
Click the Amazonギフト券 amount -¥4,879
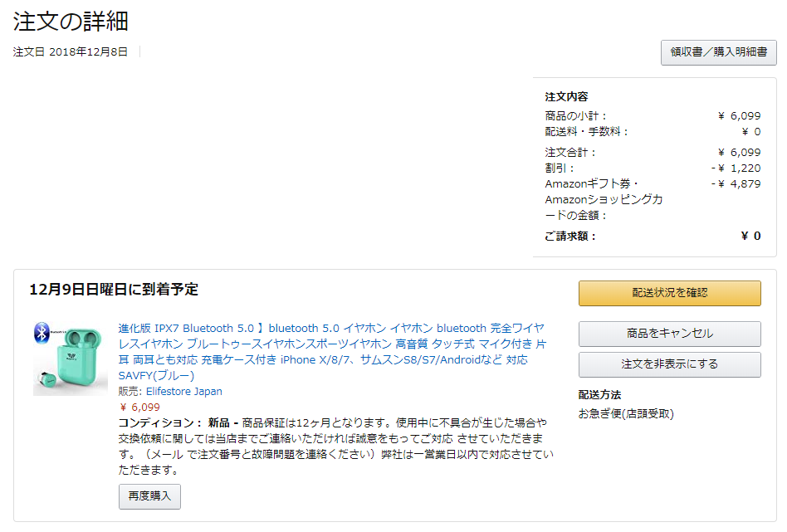[x=736, y=183]
